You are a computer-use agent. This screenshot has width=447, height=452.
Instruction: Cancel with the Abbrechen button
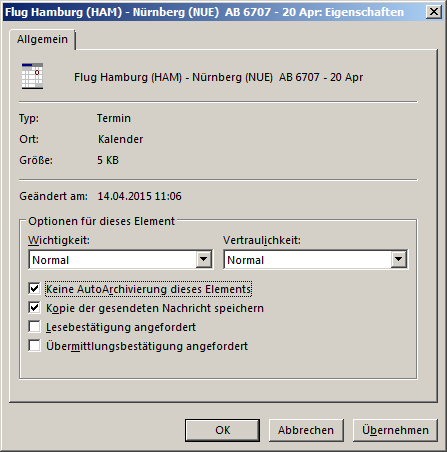point(306,430)
